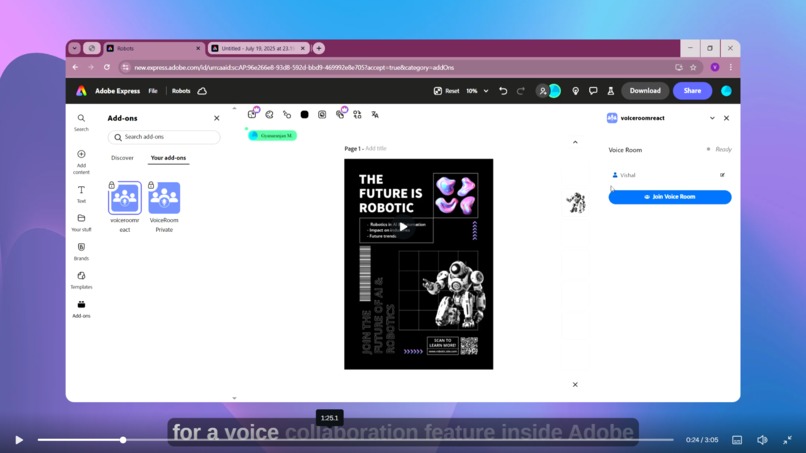This screenshot has width=806, height=453.
Task: Redo the last action
Action: coord(521,91)
